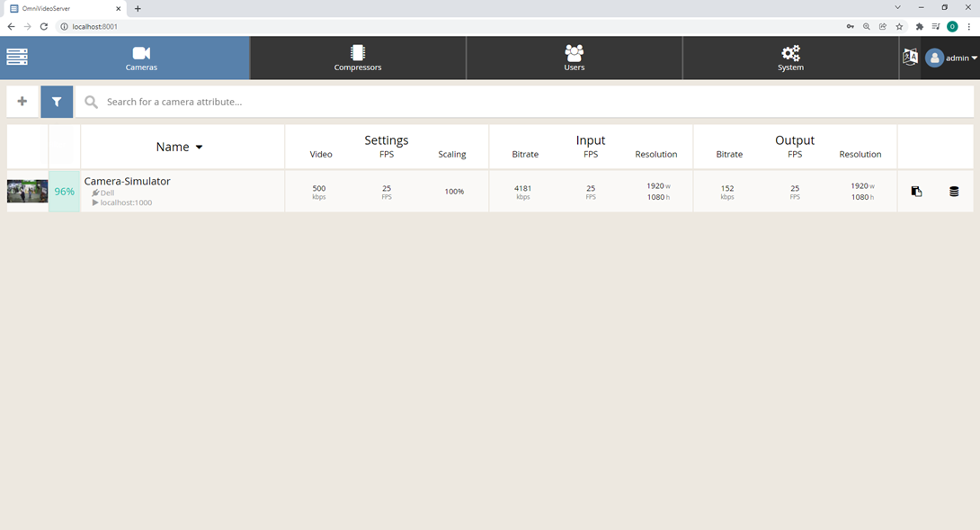Open the System tab
Image resolution: width=980 pixels, height=530 pixels.
(x=790, y=58)
